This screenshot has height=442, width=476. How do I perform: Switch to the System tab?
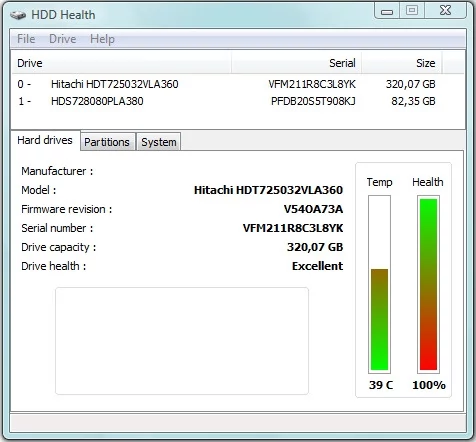[159, 142]
